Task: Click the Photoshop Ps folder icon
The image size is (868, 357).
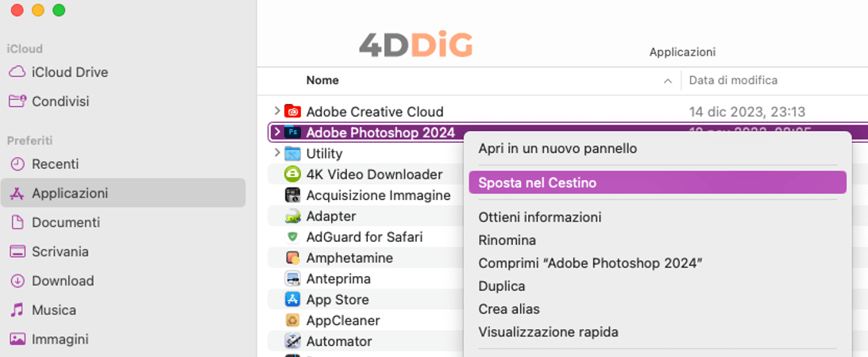Action: (291, 132)
